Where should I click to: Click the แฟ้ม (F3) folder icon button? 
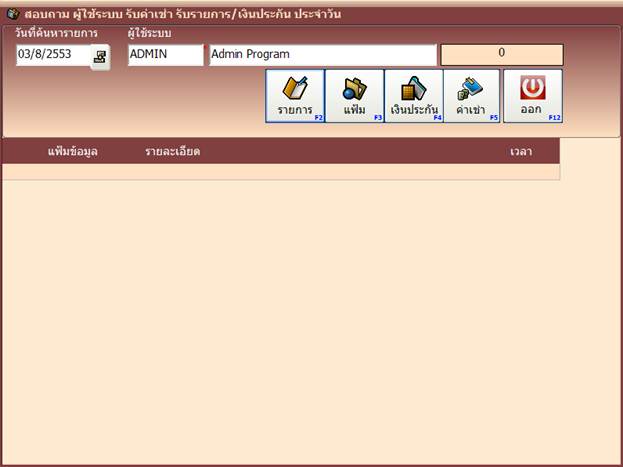pyautogui.click(x=354, y=96)
